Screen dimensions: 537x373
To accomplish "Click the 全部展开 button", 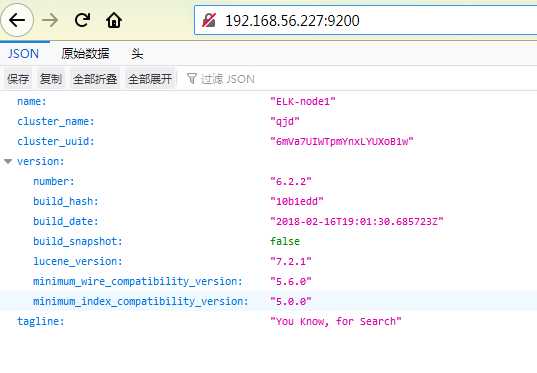I will coord(150,79).
